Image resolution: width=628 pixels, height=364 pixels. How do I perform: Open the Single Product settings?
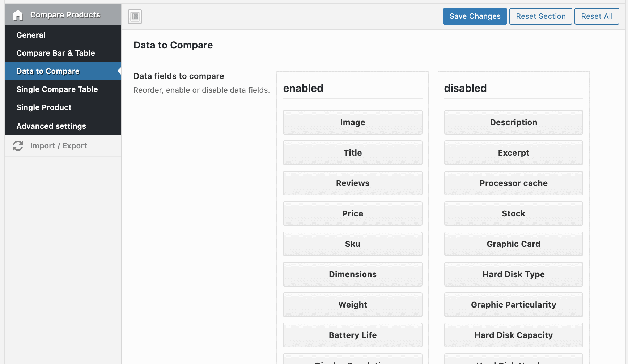pyautogui.click(x=43, y=107)
